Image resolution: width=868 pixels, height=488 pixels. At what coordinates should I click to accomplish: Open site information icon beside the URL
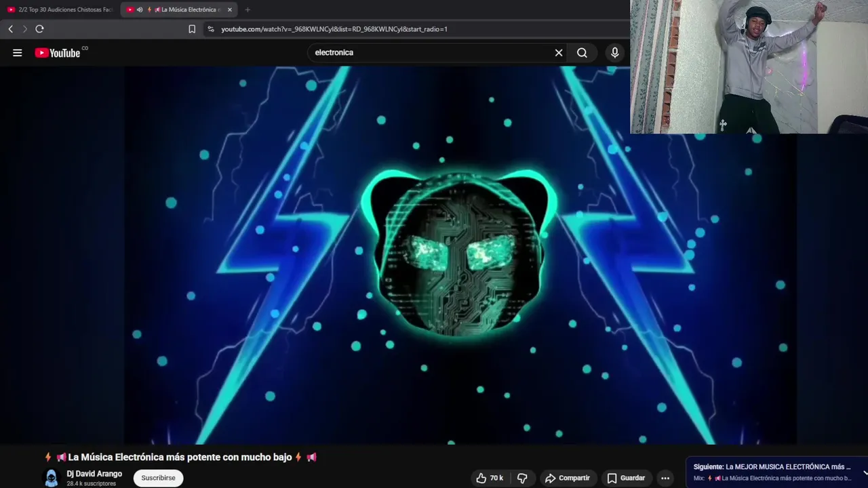tap(210, 29)
